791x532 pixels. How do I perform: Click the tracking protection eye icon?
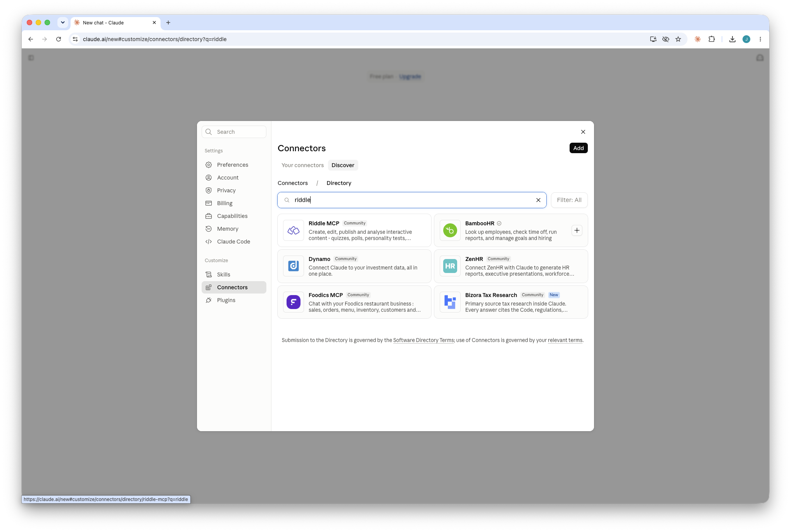pos(666,39)
